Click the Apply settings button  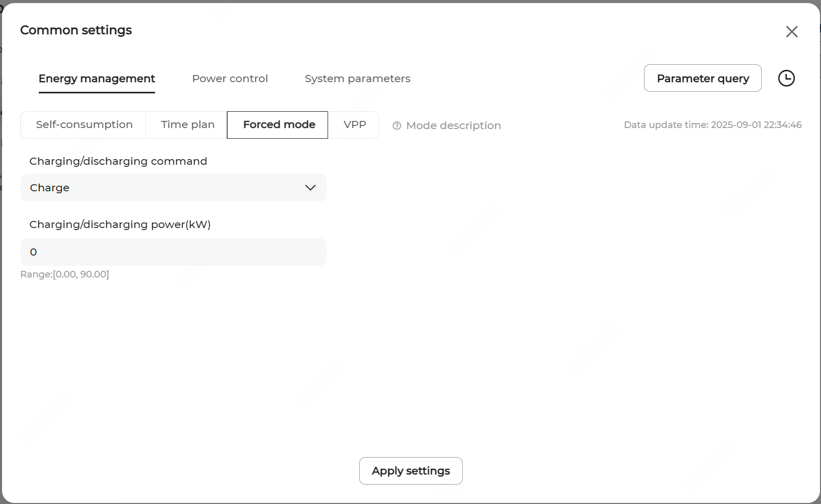[x=411, y=471]
